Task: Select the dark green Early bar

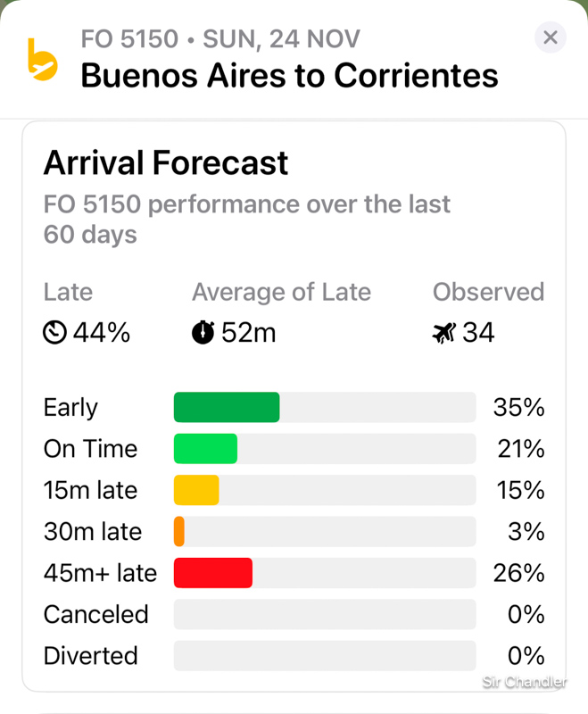Action: click(x=227, y=407)
